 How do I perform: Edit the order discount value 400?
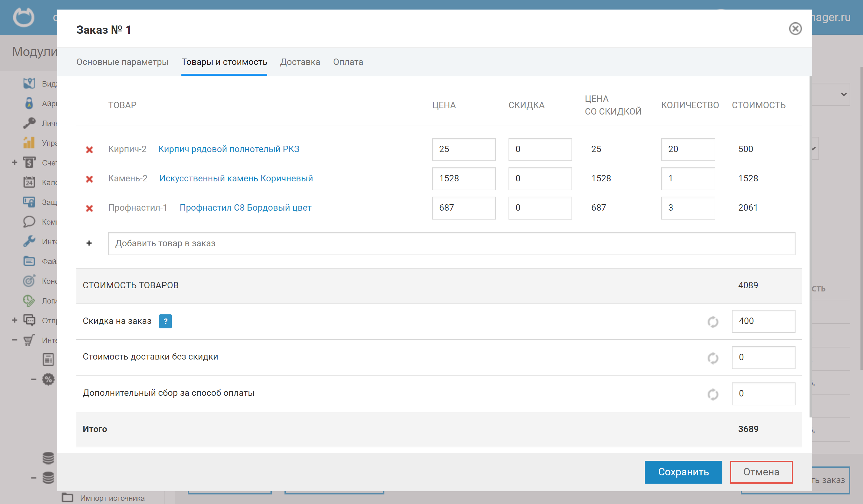pyautogui.click(x=763, y=321)
